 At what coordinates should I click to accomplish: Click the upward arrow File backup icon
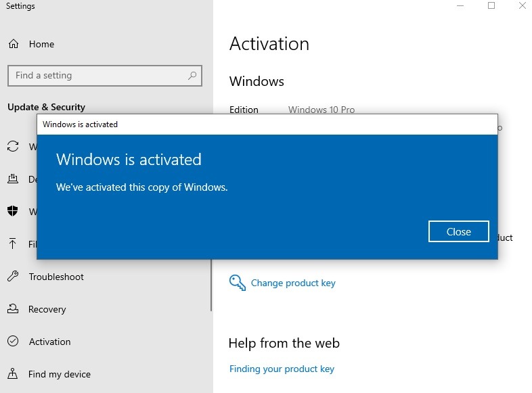tap(13, 244)
